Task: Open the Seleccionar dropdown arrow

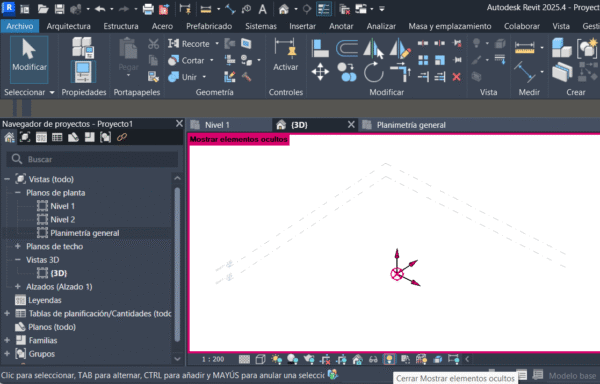Action: pyautogui.click(x=52, y=93)
